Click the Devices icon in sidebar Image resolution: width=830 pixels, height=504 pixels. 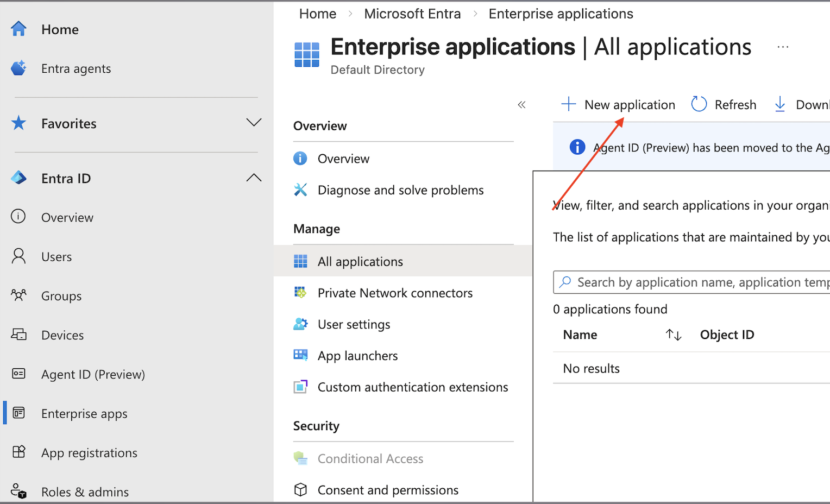18,335
